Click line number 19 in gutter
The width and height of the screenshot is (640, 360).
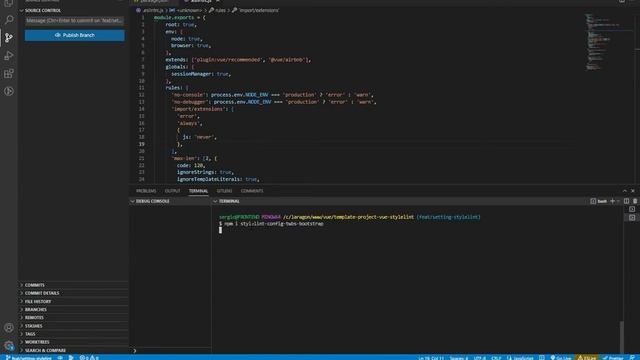[x=142, y=144]
